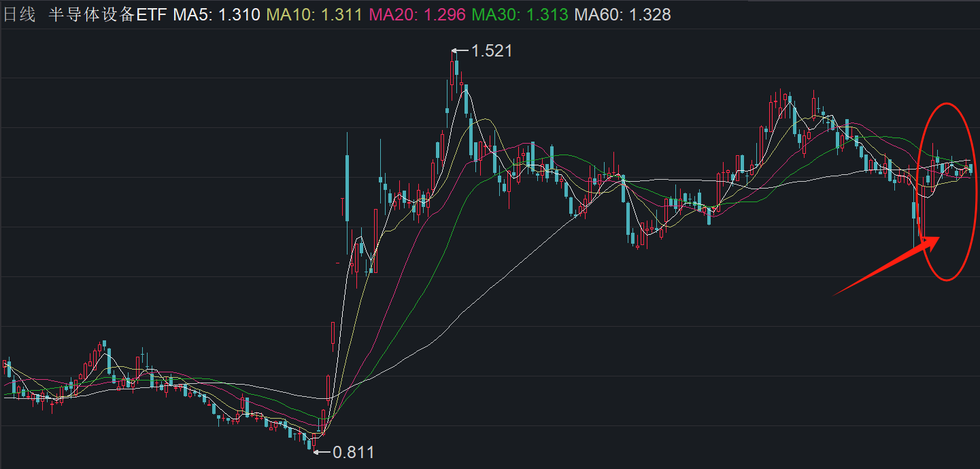Click the 日线 daily chart label
The width and height of the screenshot is (980, 469).
point(20,15)
